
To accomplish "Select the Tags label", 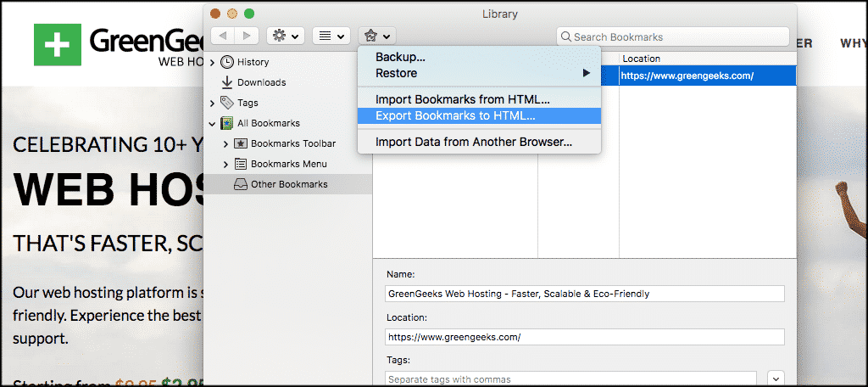I will [248, 103].
